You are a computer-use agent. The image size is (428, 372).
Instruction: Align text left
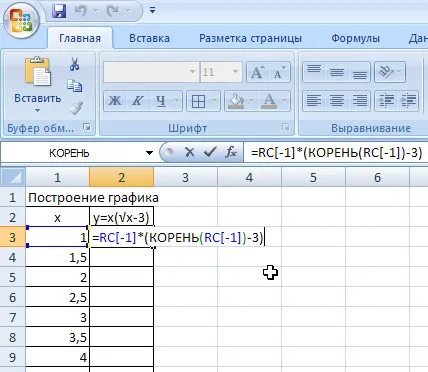314,101
